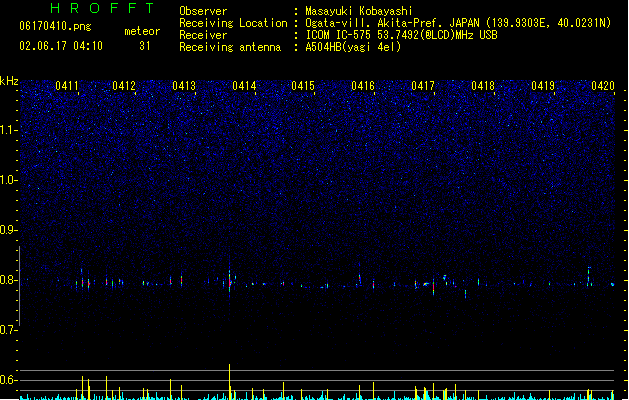Image resolution: width=629 pixels, height=400 pixels.
Task: Select antenna value A504HB(yagi 4el)
Action: 353,47
